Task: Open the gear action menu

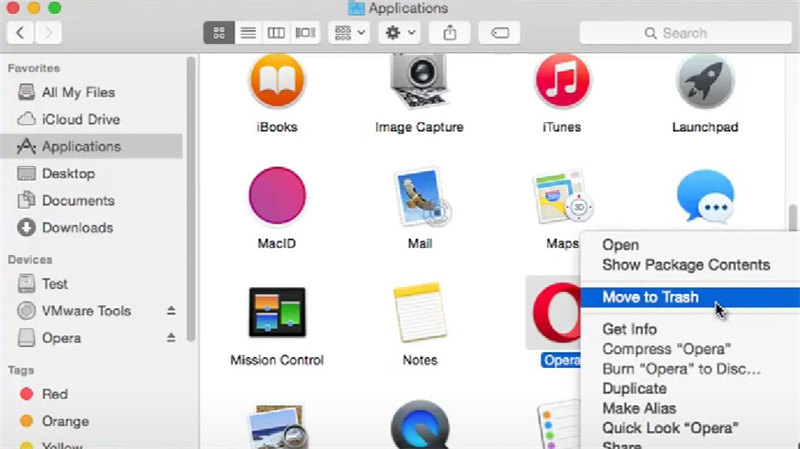Action: (x=399, y=33)
